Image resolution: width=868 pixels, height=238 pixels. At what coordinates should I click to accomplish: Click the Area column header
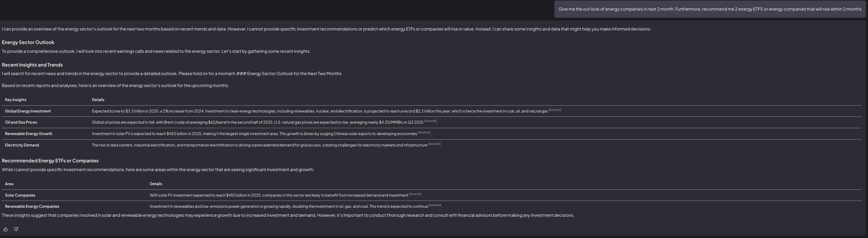tap(9, 184)
